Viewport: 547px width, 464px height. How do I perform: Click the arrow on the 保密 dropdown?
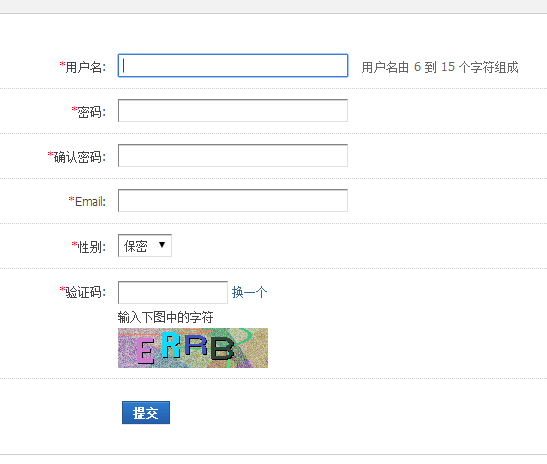click(x=162, y=245)
